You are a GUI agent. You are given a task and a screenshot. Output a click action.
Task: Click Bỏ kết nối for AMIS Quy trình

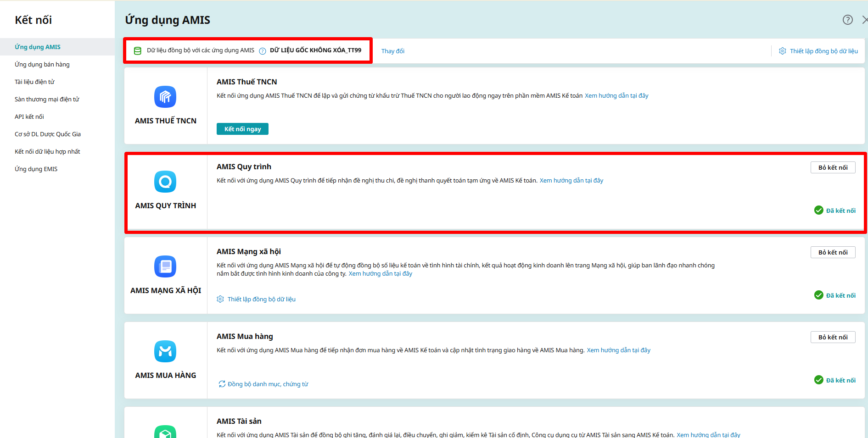coord(833,167)
